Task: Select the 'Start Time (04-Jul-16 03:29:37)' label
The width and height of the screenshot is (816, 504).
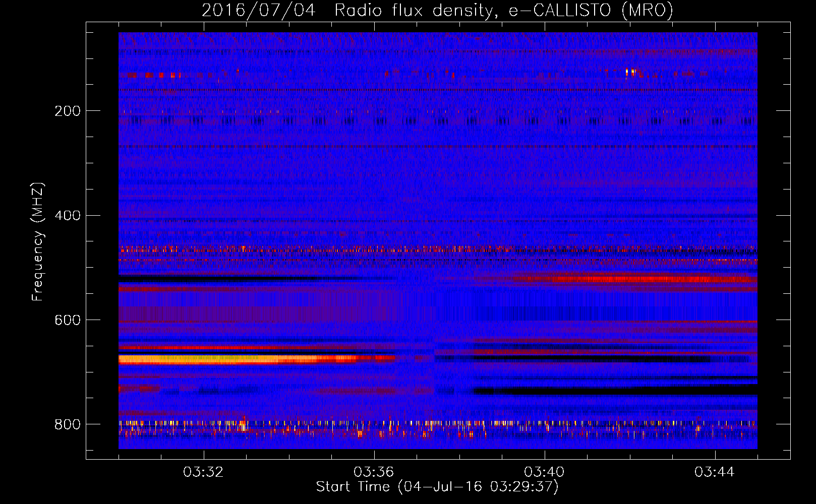Action: pos(437,487)
